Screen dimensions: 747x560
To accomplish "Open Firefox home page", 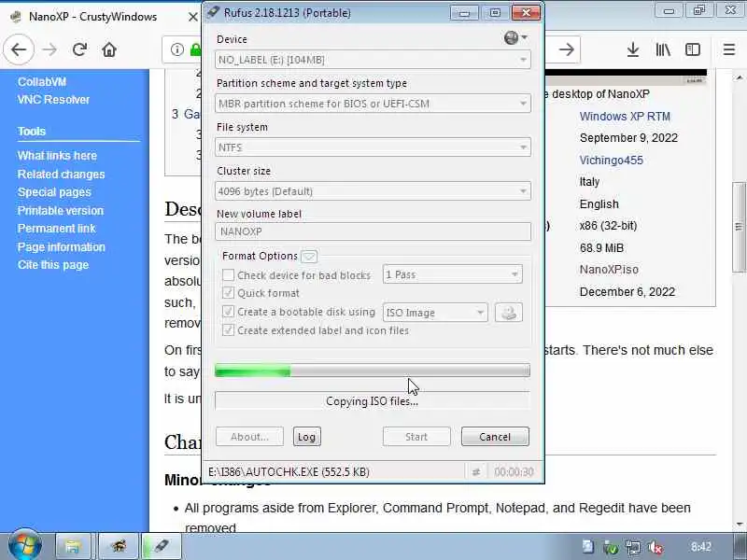I will (x=109, y=49).
